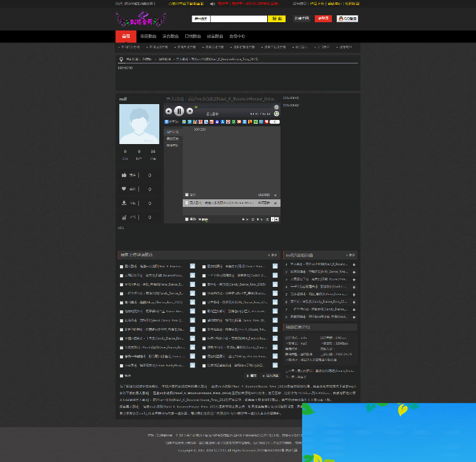476x462 pixels.
Task: Expand more items in the uploaded songs header
Action: pyautogui.click(x=273, y=255)
